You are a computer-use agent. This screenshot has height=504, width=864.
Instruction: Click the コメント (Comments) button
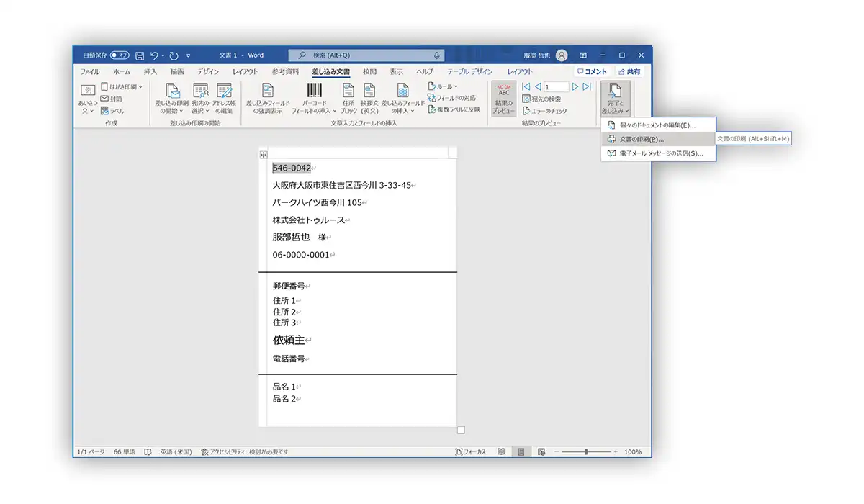[x=592, y=72]
